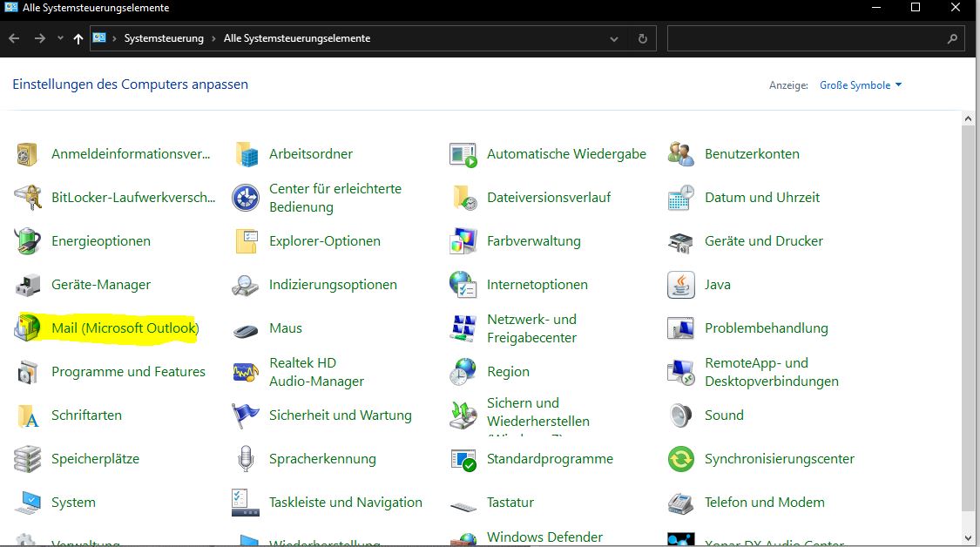The height and width of the screenshot is (547, 980).
Task: Open the Windows Defender link
Action: click(x=544, y=537)
